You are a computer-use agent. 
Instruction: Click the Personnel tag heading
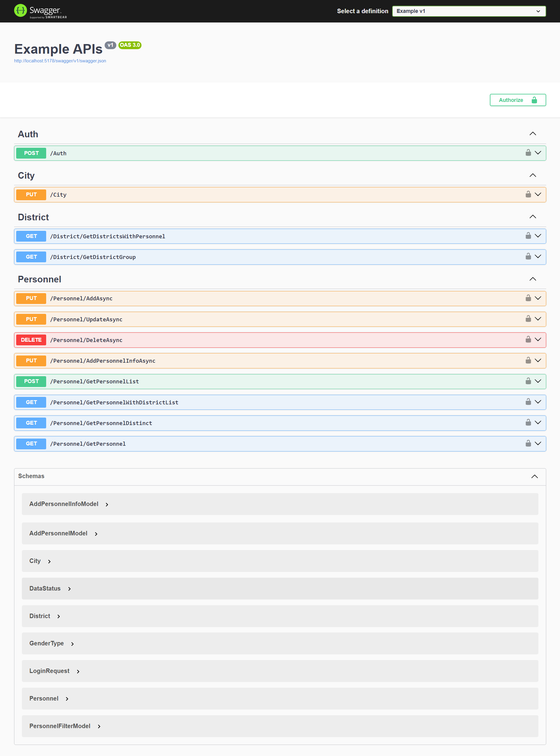pos(39,279)
